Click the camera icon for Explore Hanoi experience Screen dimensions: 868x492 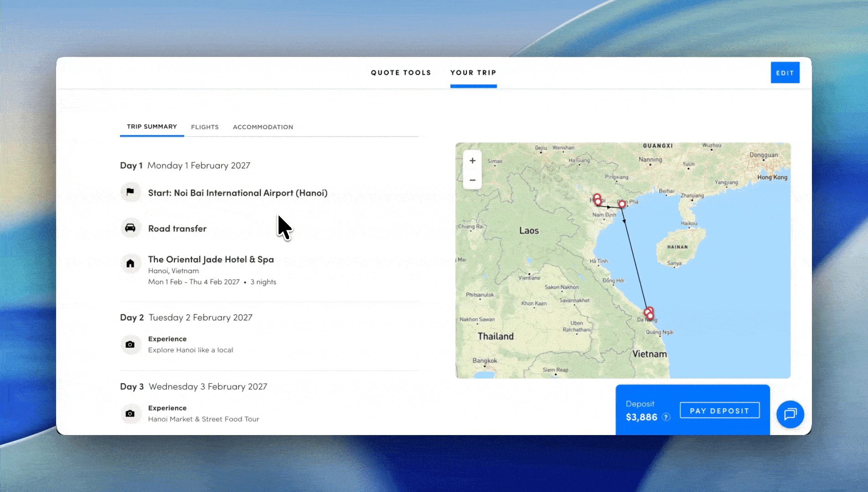[130, 344]
